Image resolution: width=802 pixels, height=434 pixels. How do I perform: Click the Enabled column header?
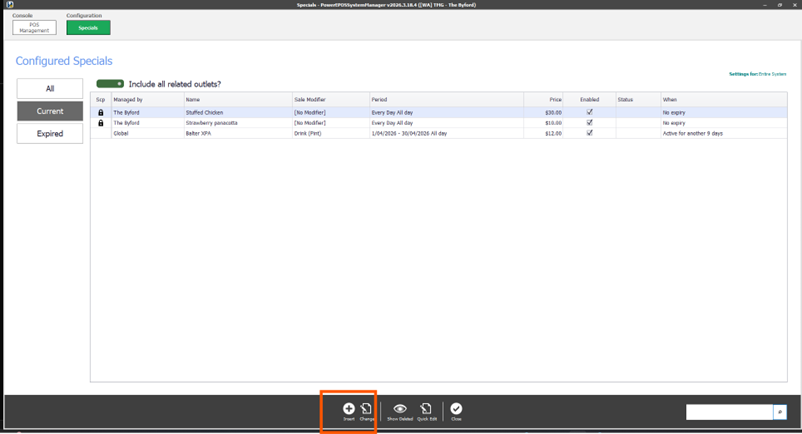point(589,100)
